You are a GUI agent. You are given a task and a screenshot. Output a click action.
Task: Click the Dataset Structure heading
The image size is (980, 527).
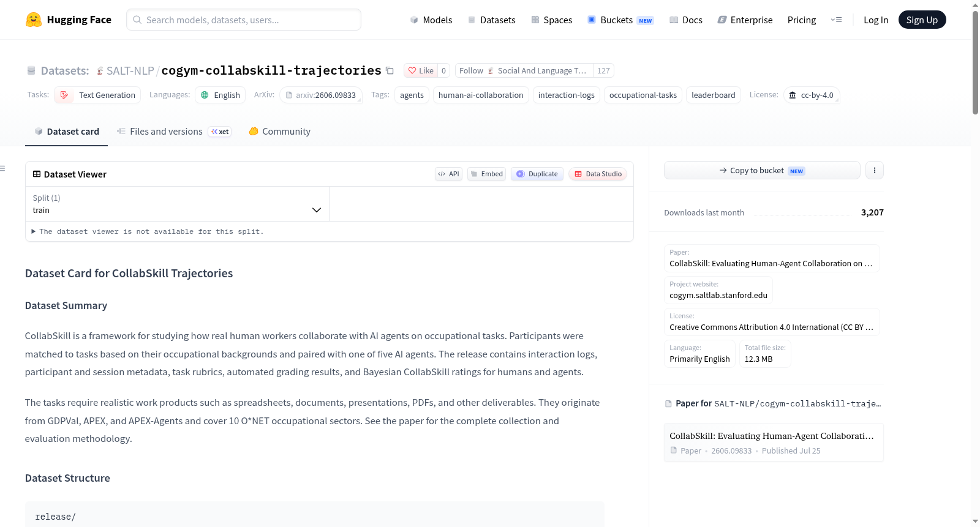pyautogui.click(x=67, y=478)
